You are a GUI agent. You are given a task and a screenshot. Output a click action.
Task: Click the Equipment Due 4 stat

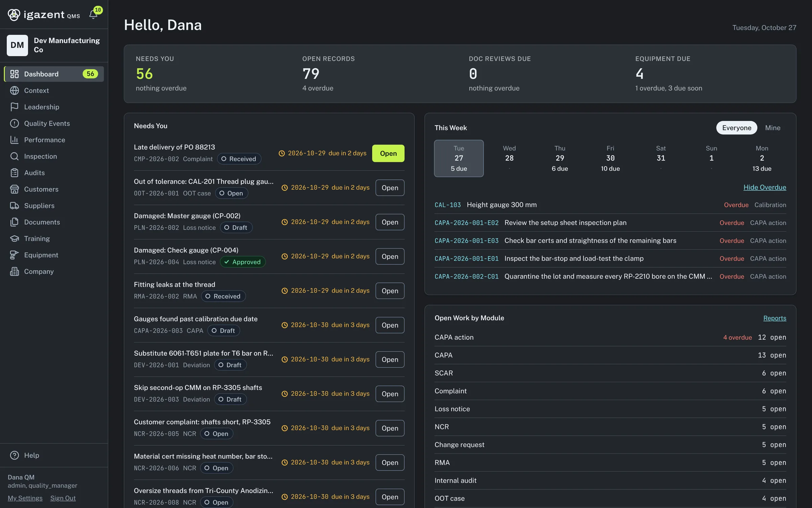click(x=639, y=74)
